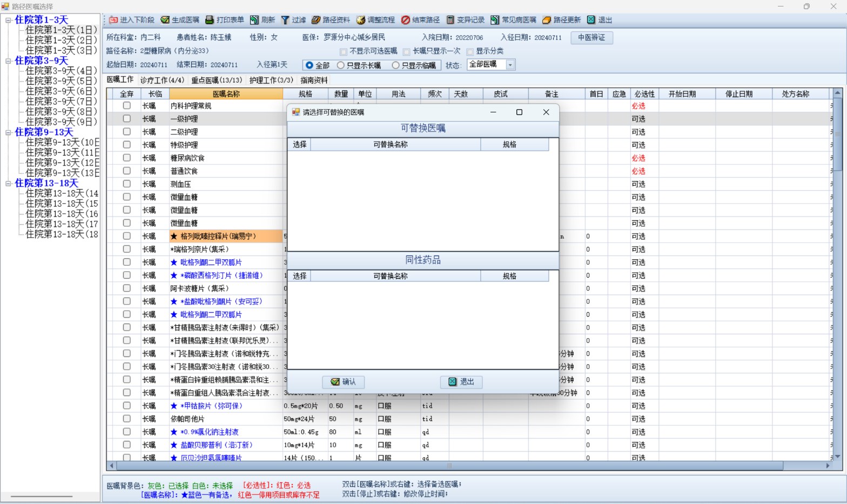Image resolution: width=847 pixels, height=504 pixels.
Task: Click the 调整流程 toolbar icon
Action: tap(361, 20)
